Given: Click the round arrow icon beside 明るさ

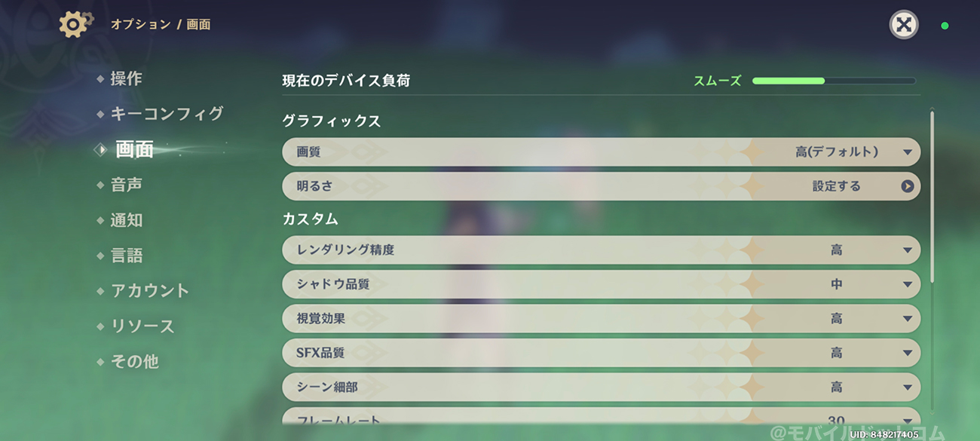Looking at the screenshot, I should 907,186.
